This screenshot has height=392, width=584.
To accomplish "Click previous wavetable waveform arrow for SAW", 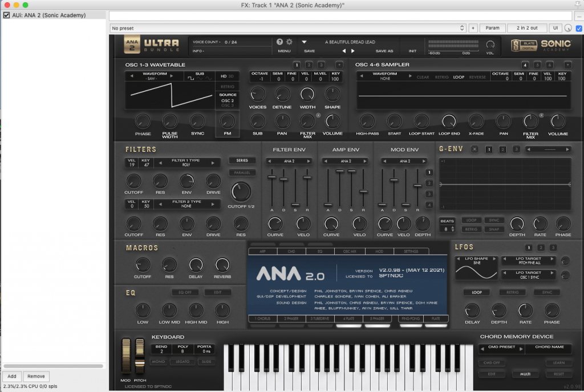I will pos(132,76).
